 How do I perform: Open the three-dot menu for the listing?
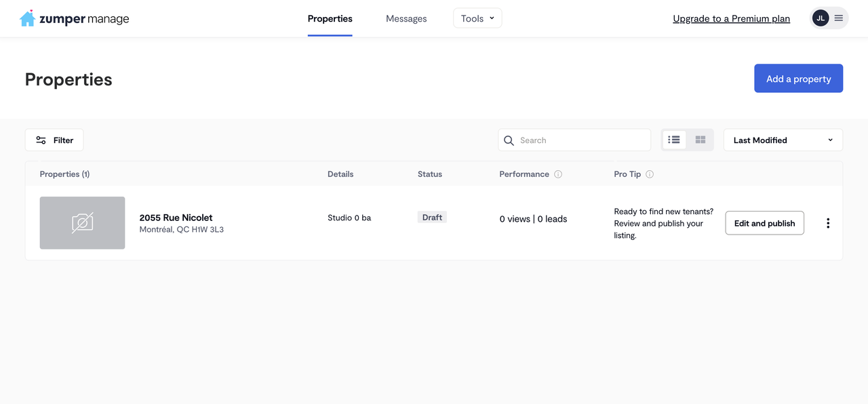[827, 223]
